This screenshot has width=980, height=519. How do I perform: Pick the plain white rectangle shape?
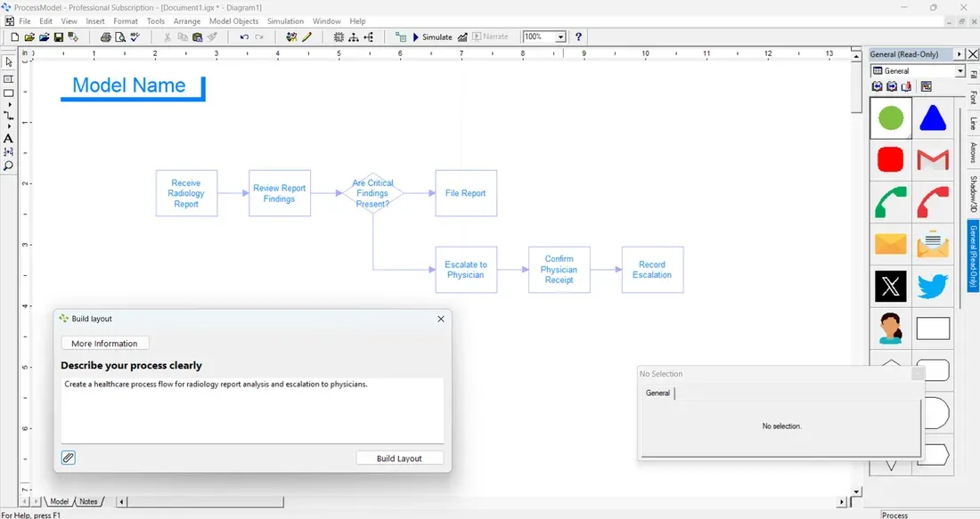click(x=933, y=328)
